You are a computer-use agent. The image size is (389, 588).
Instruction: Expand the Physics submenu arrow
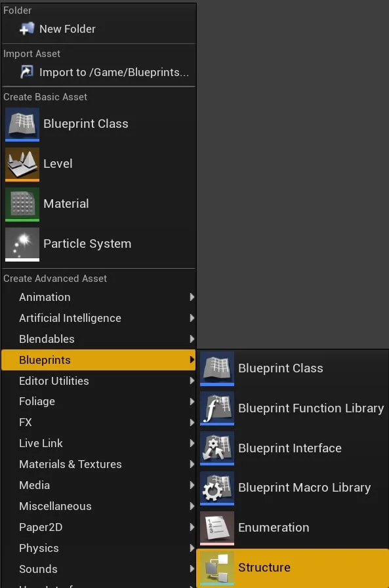[x=192, y=548]
